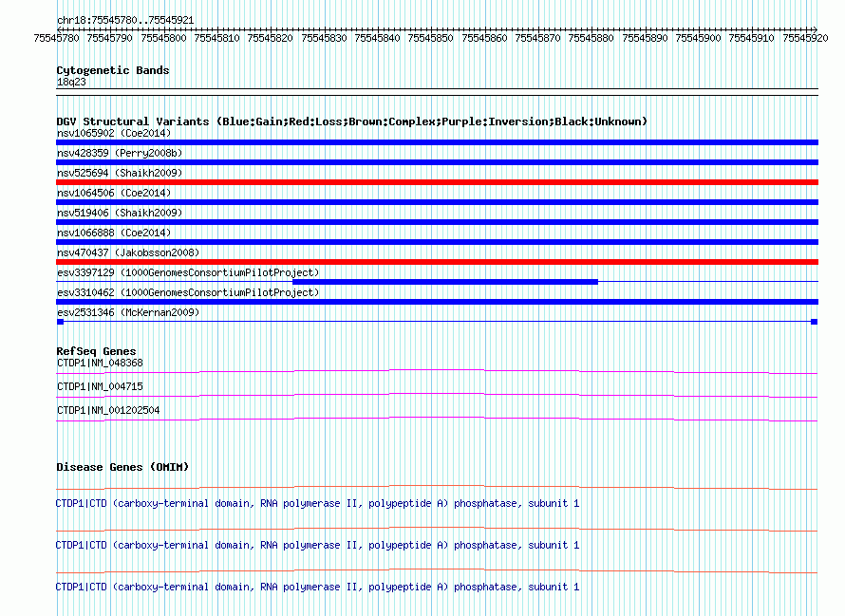The image size is (845, 616).
Task: Open second CTDP1|CTD phosphatase OMIM entry
Action: click(x=317, y=546)
